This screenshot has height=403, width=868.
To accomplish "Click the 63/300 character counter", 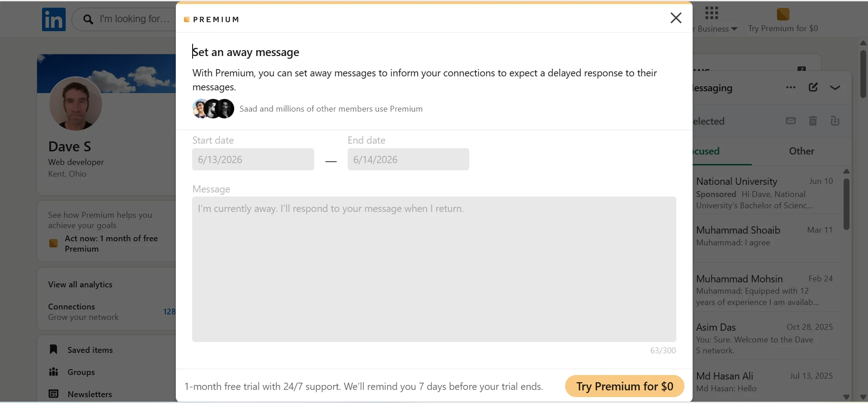I will click(x=663, y=351).
